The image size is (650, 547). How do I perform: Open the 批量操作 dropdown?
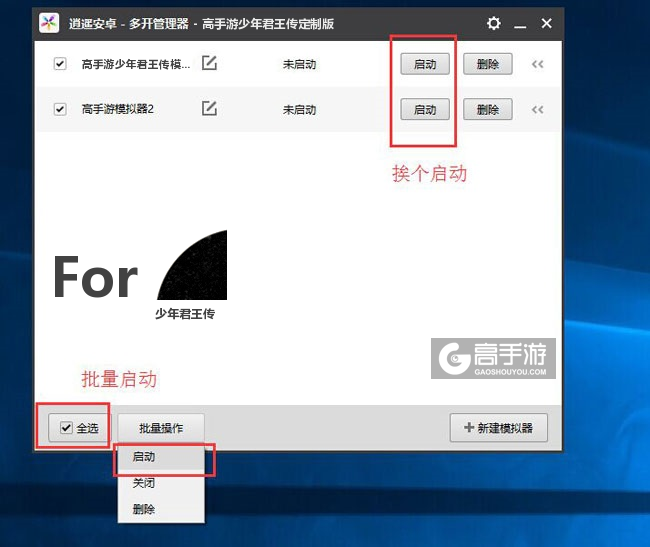161,428
